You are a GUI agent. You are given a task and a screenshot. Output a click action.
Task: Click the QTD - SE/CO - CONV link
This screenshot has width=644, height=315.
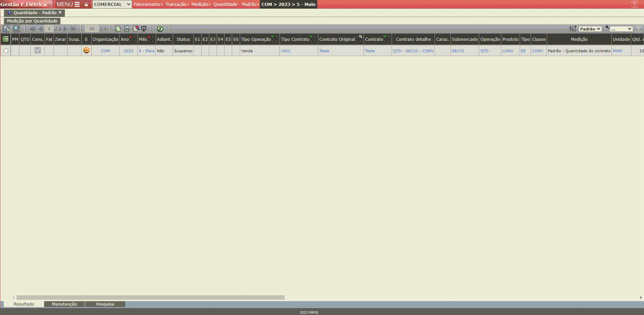[x=413, y=51]
